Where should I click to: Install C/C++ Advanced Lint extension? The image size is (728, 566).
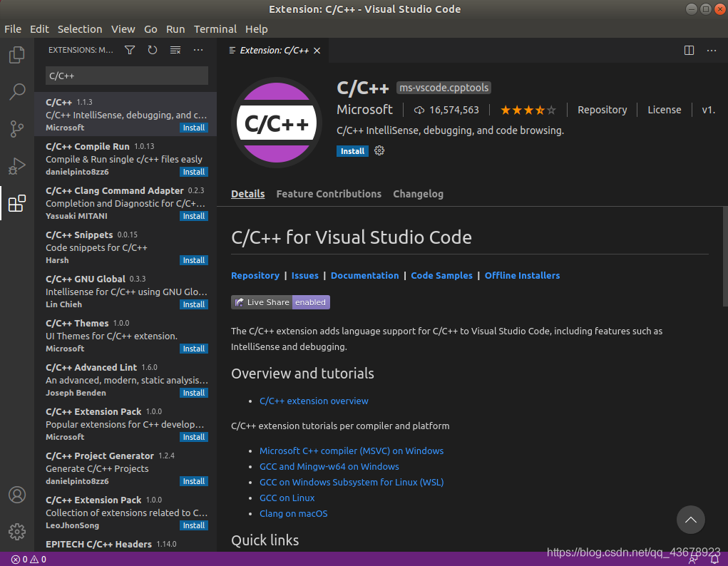(x=194, y=393)
